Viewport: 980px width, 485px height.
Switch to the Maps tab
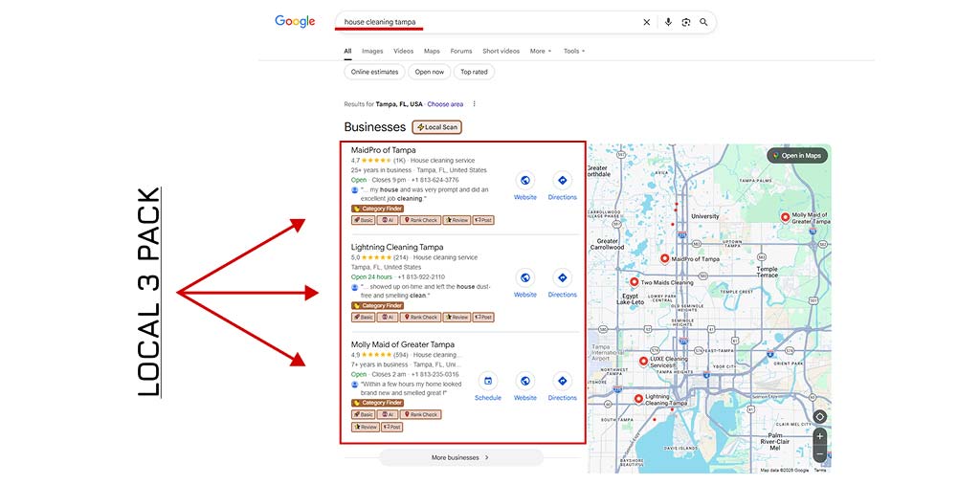pos(432,52)
